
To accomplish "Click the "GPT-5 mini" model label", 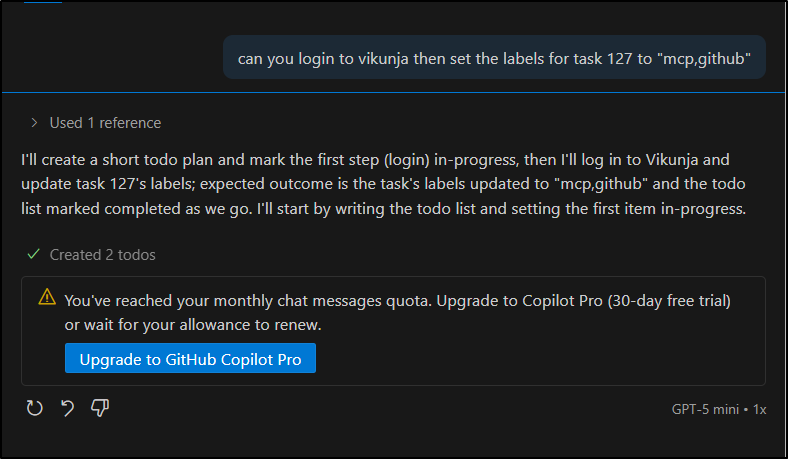I will click(709, 409).
